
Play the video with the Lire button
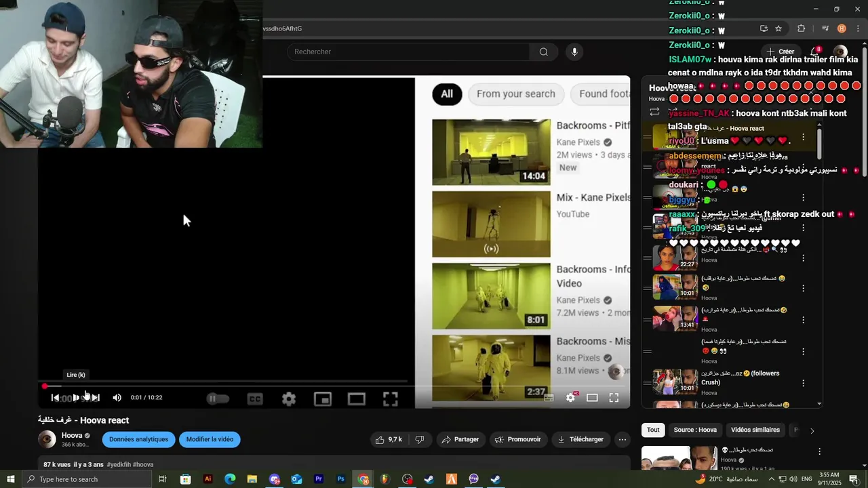tap(76, 398)
